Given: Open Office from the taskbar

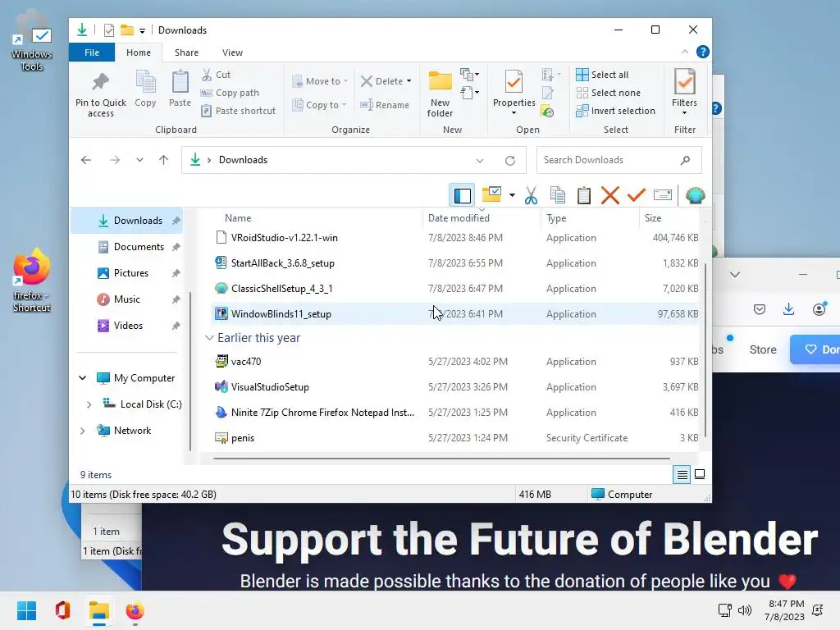Looking at the screenshot, I should (x=62, y=610).
